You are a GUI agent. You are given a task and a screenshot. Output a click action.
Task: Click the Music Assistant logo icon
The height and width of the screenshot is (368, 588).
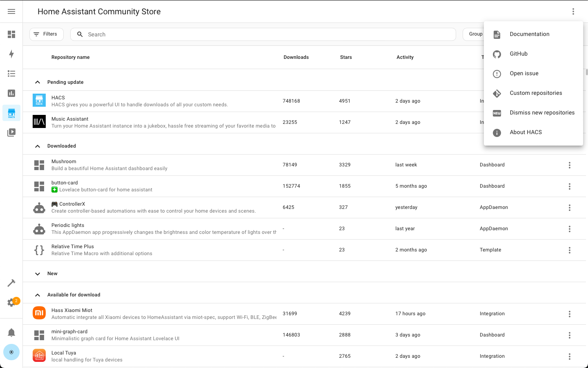39,122
